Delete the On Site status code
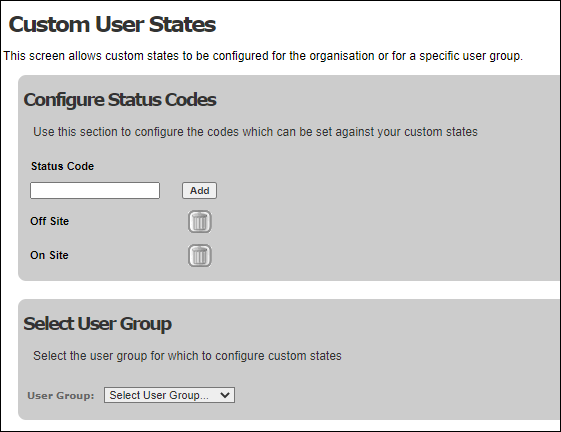This screenshot has width=561, height=432. pos(200,256)
